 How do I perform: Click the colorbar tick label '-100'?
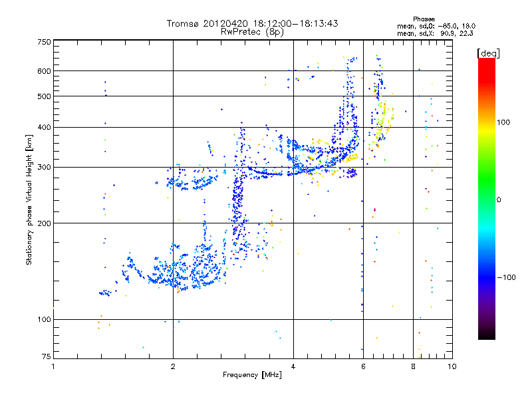tap(506, 277)
